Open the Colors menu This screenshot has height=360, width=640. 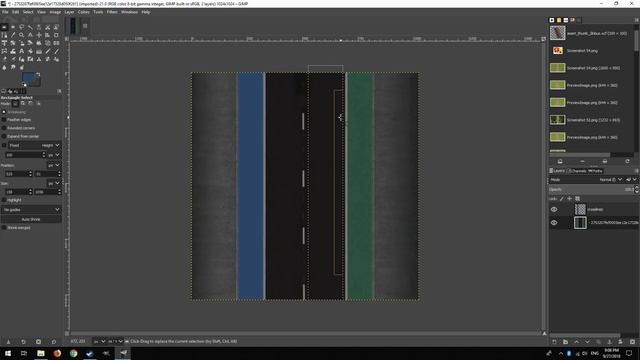click(x=83, y=12)
